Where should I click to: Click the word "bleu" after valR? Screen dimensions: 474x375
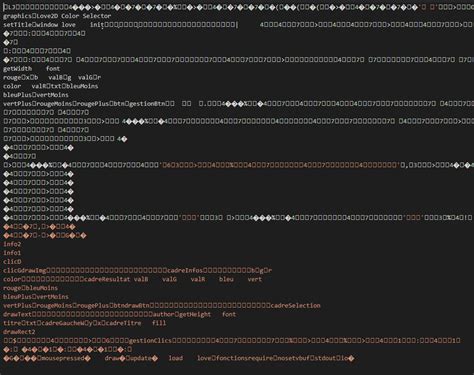[x=226, y=279]
